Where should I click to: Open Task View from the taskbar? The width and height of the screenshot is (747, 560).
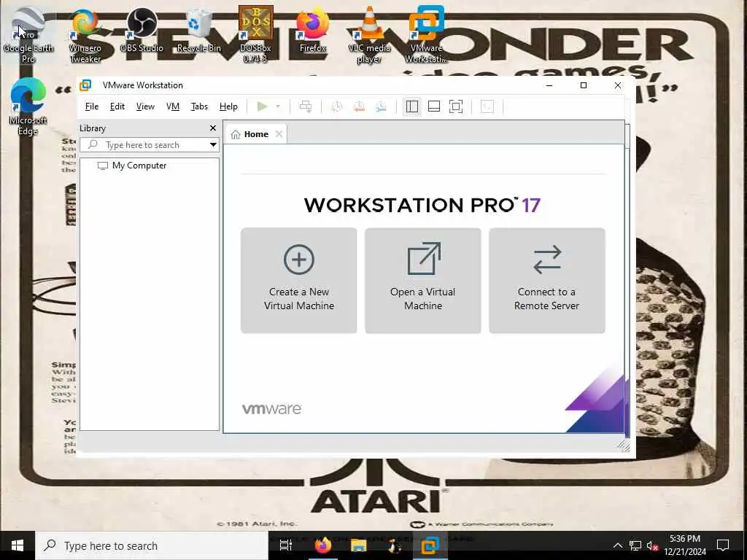[286, 545]
